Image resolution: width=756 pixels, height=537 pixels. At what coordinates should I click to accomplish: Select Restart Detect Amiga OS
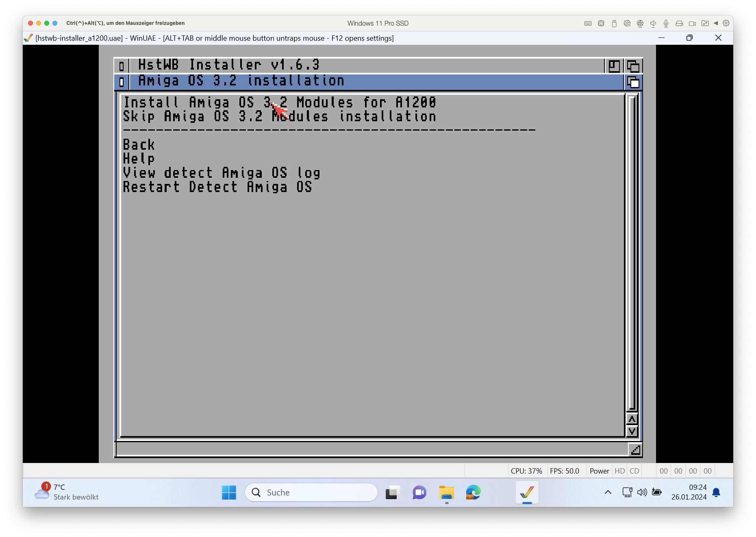pos(217,187)
